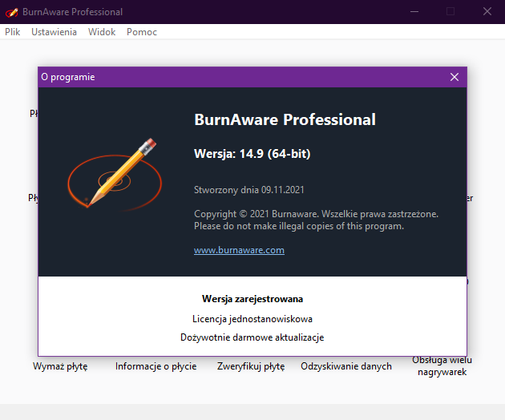This screenshot has width=505, height=420.
Task: Select Wymaż płytę tool
Action: coord(60,366)
